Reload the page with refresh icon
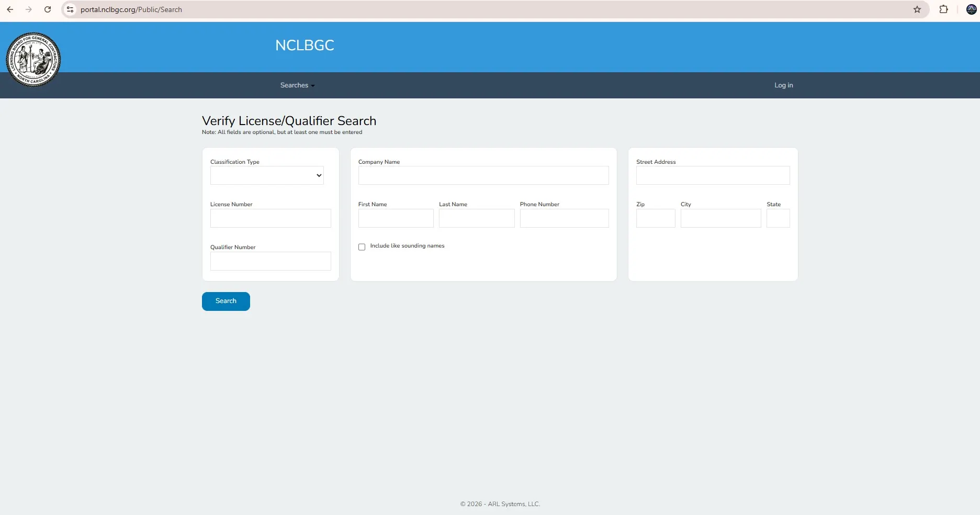The width and height of the screenshot is (980, 515). tap(48, 9)
